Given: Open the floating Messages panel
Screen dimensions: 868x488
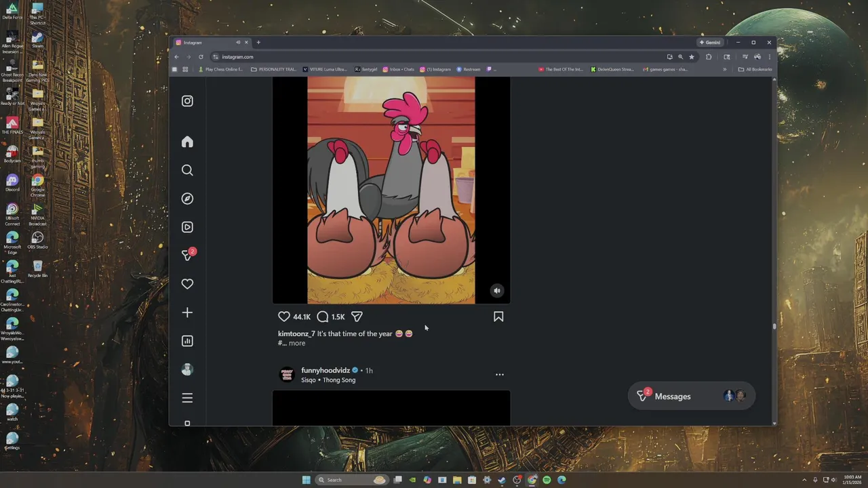Looking at the screenshot, I should (692, 396).
